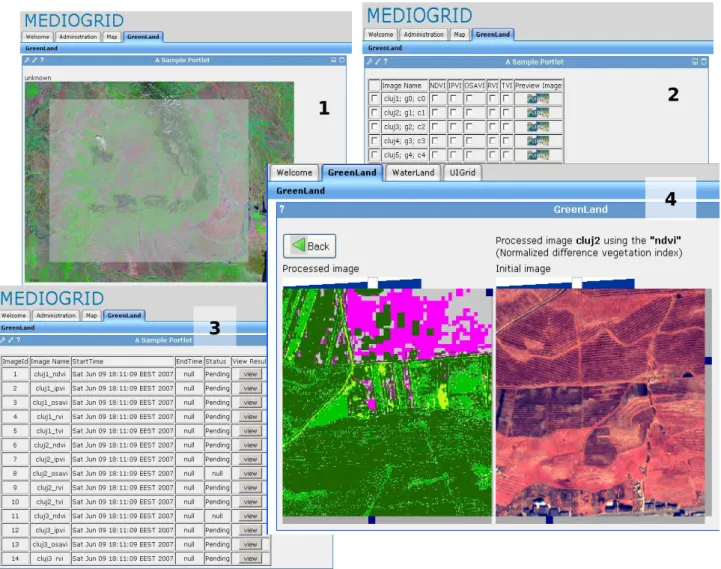721x569 pixels.
Task: Switch to the UIGrid tab
Action: [462, 172]
